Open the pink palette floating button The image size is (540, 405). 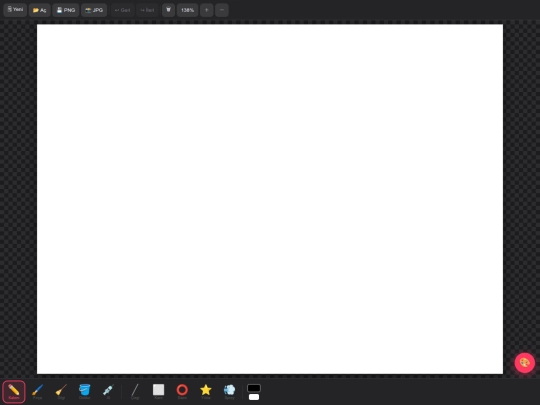tap(525, 363)
